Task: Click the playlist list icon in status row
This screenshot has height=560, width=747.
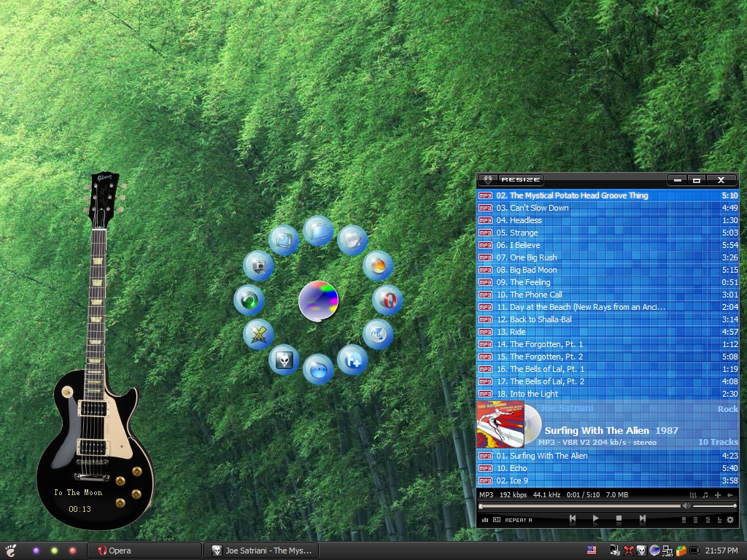Action: pos(693,495)
